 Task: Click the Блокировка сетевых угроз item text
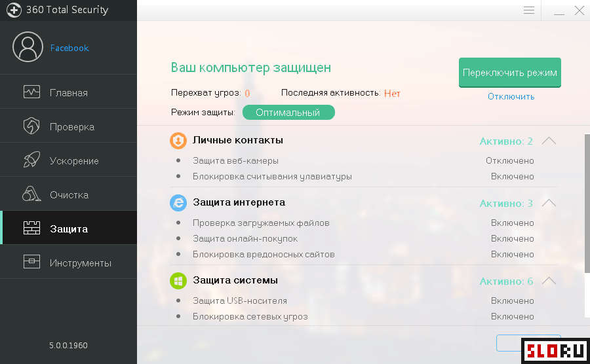point(250,317)
